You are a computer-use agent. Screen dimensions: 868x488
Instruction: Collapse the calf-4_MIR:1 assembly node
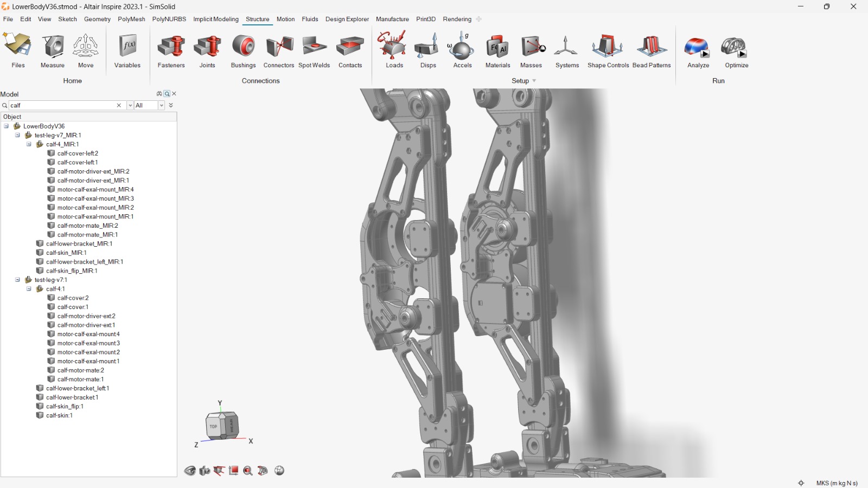[29, 144]
